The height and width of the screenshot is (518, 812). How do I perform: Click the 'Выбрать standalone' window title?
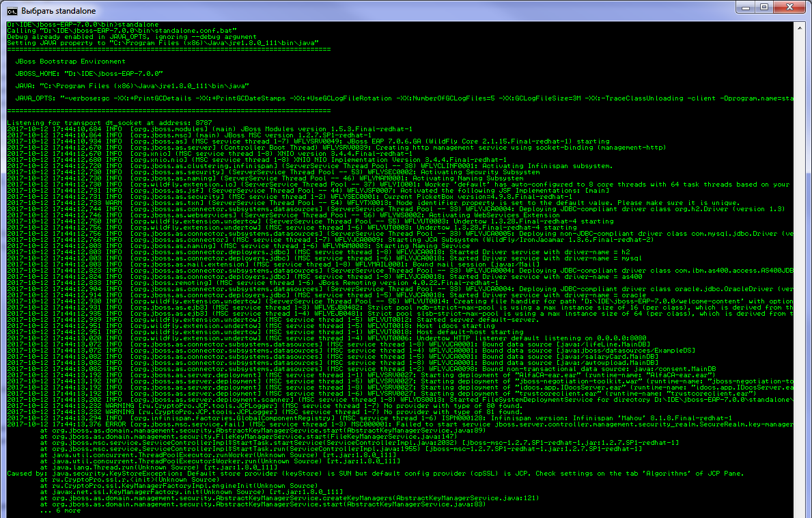tap(59, 11)
